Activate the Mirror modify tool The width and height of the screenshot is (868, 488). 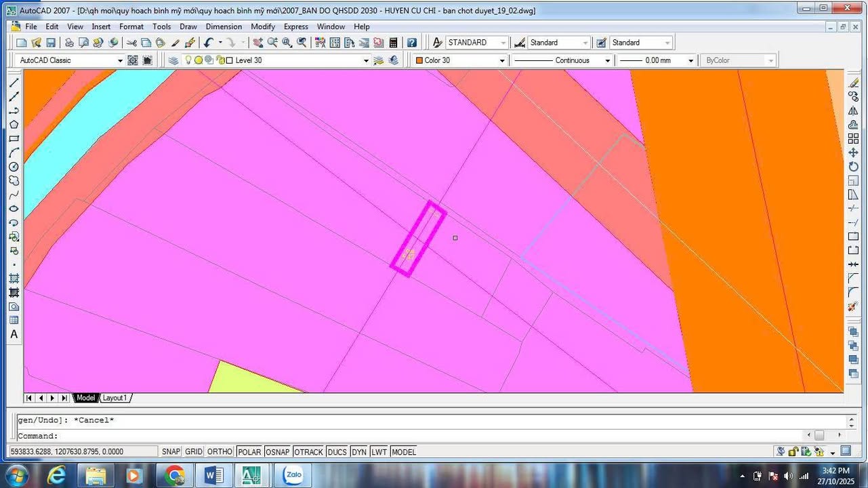tap(853, 111)
